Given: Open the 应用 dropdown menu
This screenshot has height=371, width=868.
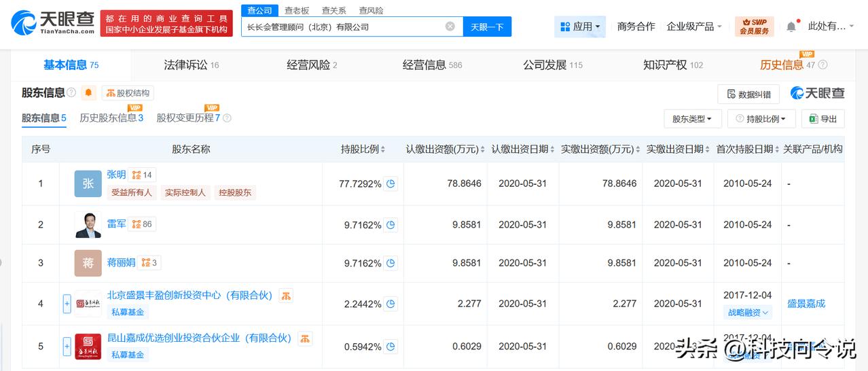Looking at the screenshot, I should coord(580,26).
